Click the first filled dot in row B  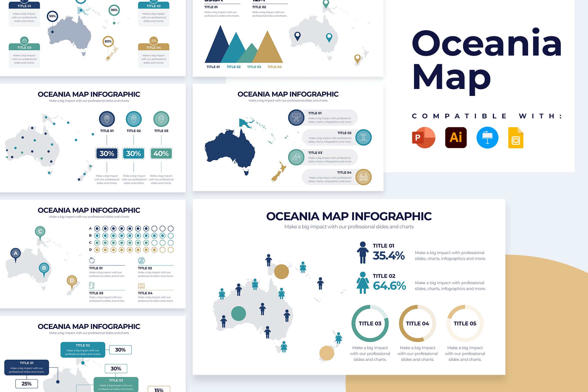[97, 236]
